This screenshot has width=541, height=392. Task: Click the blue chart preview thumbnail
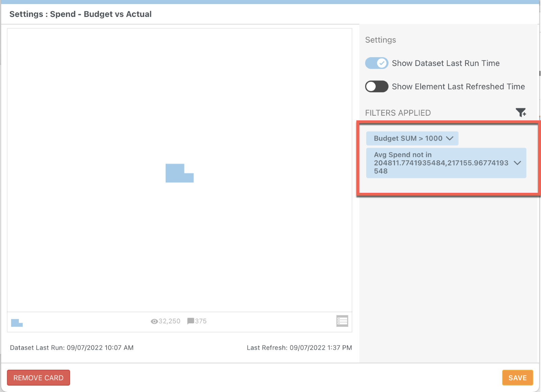click(x=180, y=174)
